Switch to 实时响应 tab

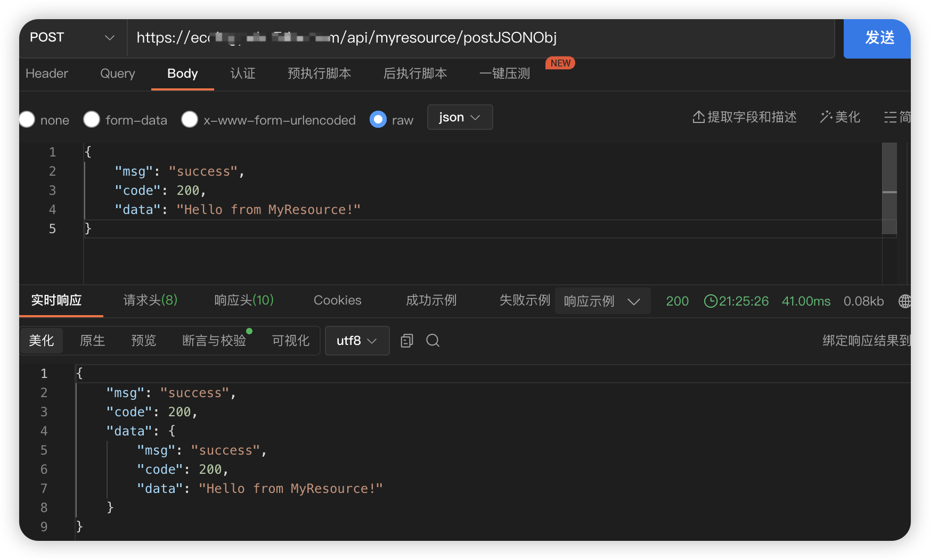click(56, 300)
